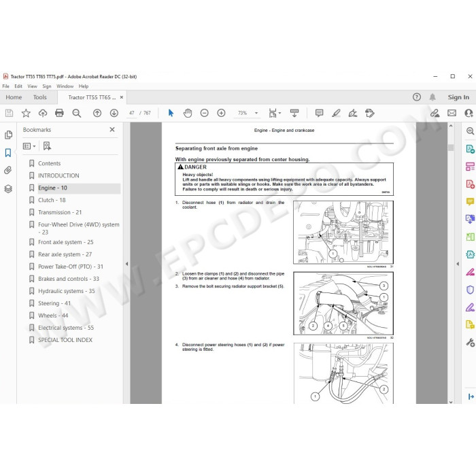Click Sign In
476x476 pixels.
458,97
